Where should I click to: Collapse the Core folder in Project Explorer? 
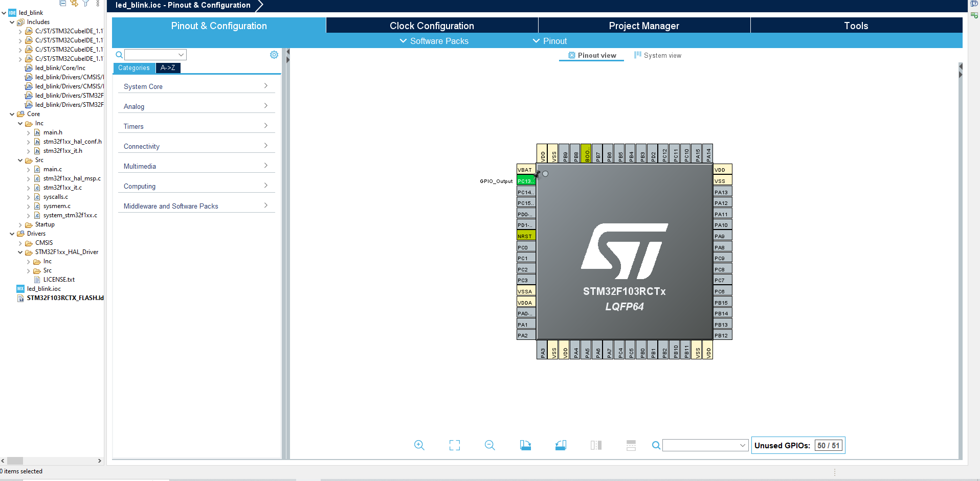(12, 113)
